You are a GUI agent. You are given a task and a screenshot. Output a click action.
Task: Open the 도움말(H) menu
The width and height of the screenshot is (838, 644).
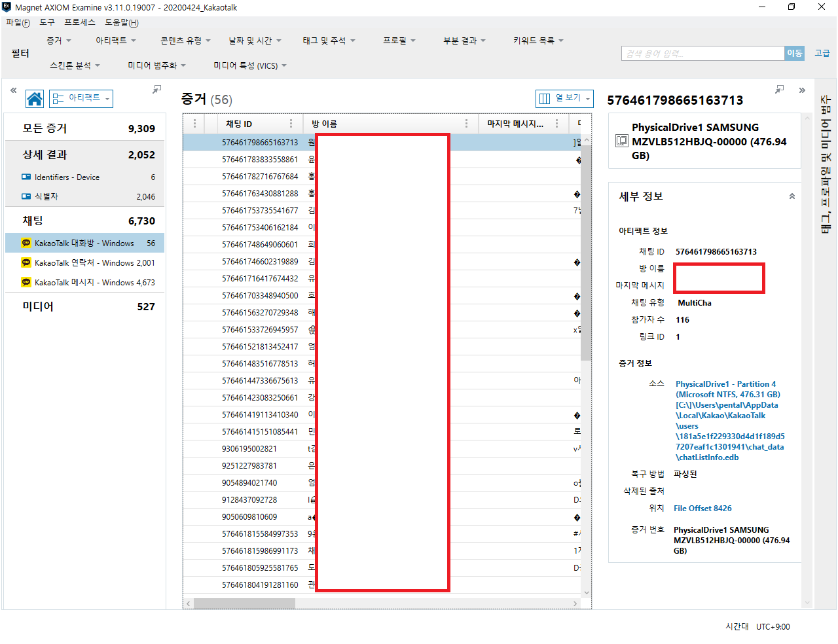[x=122, y=22]
